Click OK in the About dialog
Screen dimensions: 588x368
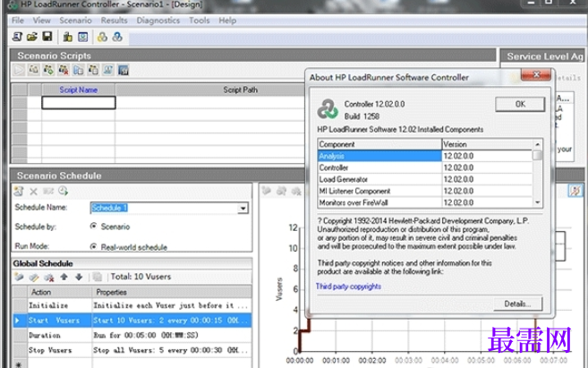[x=520, y=104]
